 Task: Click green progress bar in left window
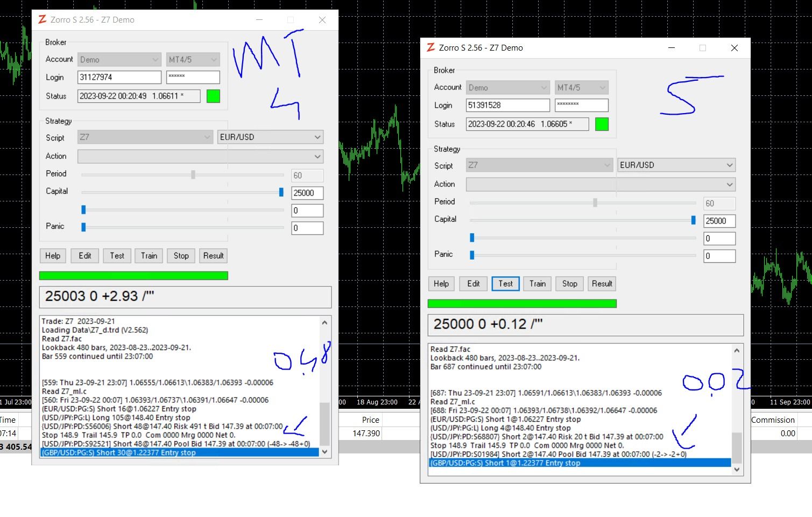pos(133,276)
